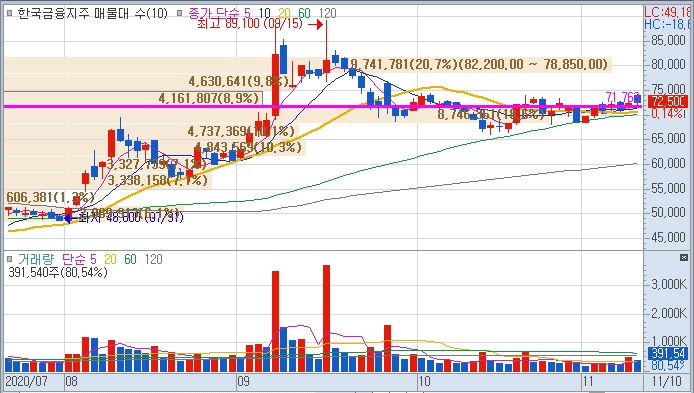Click the 85,000 price axis label

[668, 41]
